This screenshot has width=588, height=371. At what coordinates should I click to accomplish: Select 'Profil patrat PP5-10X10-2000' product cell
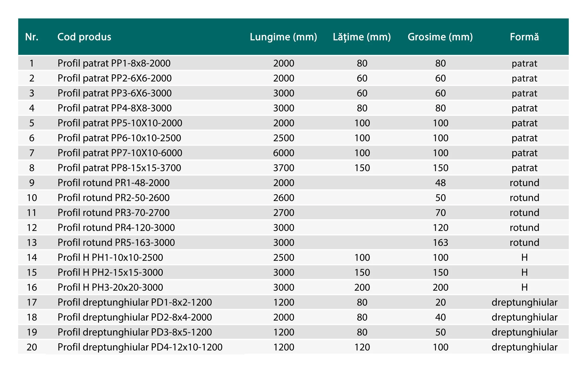coord(120,123)
